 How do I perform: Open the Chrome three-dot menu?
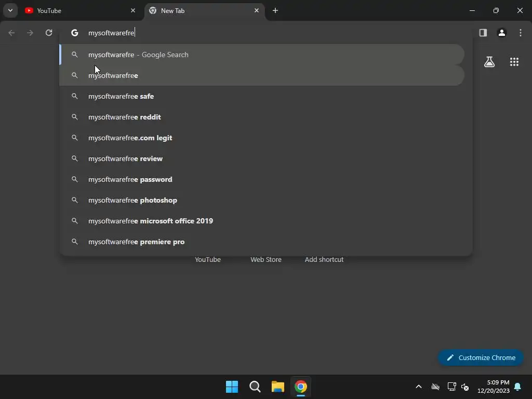521,33
